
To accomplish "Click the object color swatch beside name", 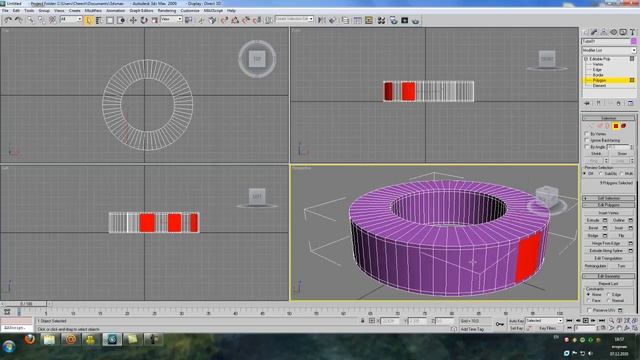I will point(633,41).
